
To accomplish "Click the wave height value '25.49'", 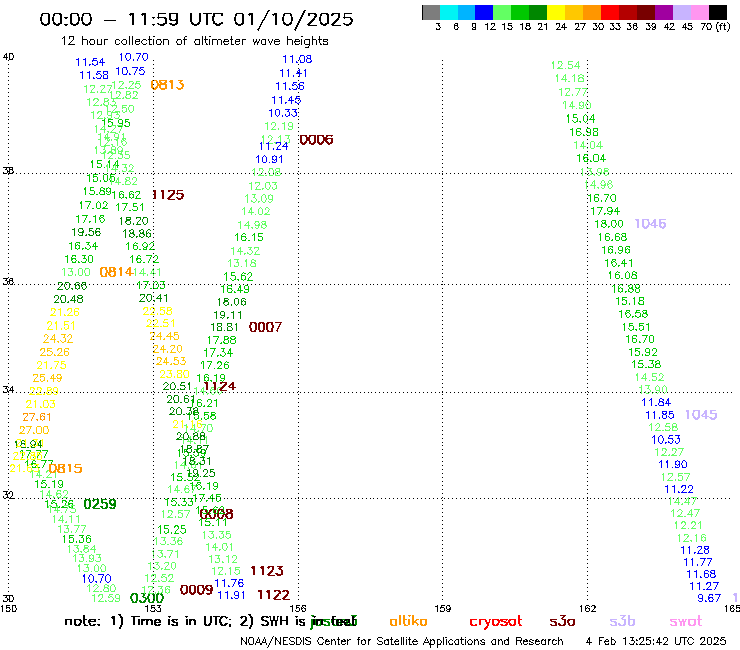I will (x=47, y=378).
